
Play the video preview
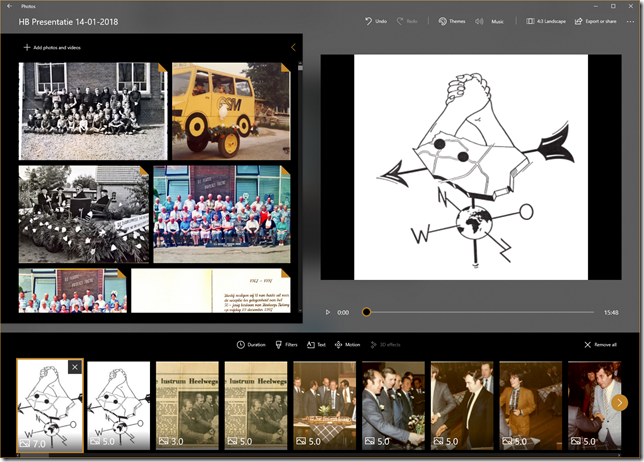click(328, 312)
